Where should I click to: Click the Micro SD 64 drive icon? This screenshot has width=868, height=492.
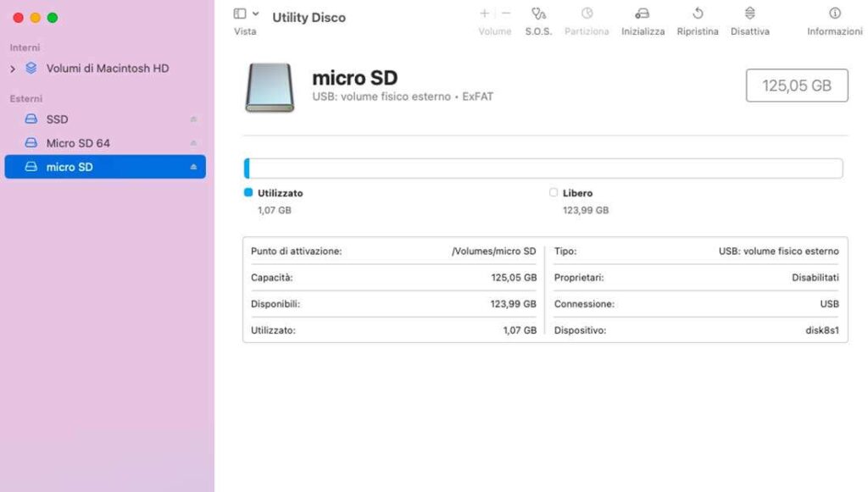(x=31, y=142)
